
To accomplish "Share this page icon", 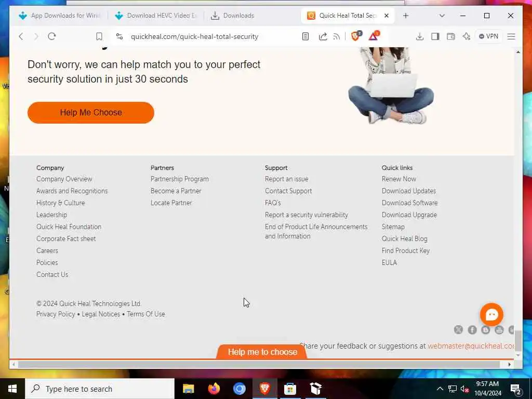I will 323,36.
